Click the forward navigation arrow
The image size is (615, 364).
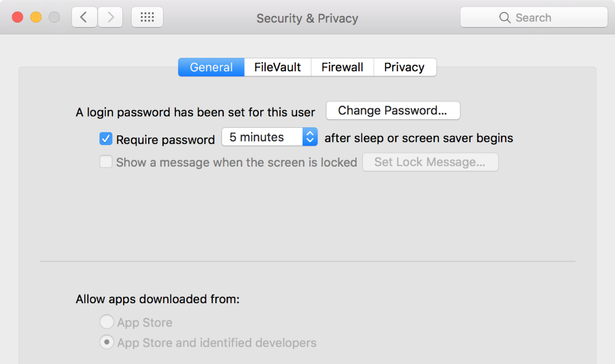[110, 17]
